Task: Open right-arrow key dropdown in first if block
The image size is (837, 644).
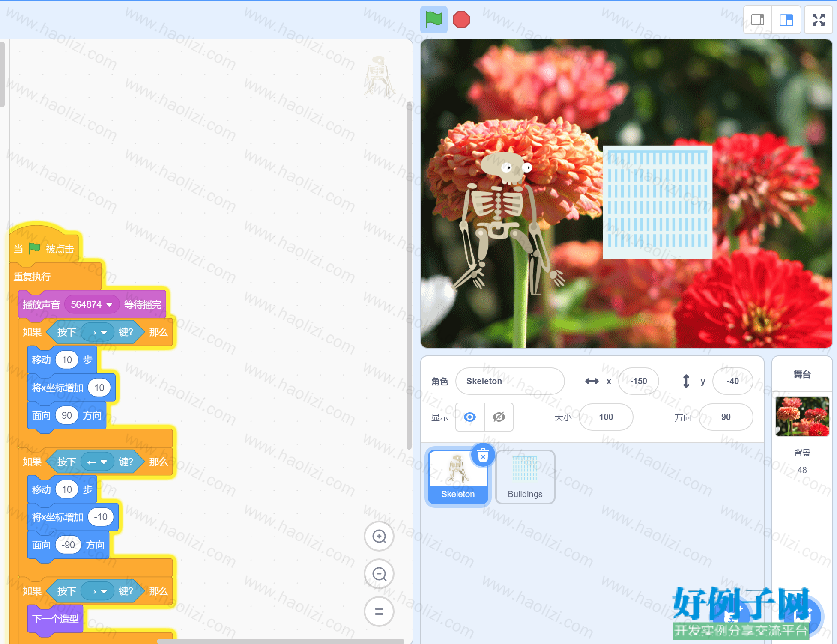Action: [97, 332]
